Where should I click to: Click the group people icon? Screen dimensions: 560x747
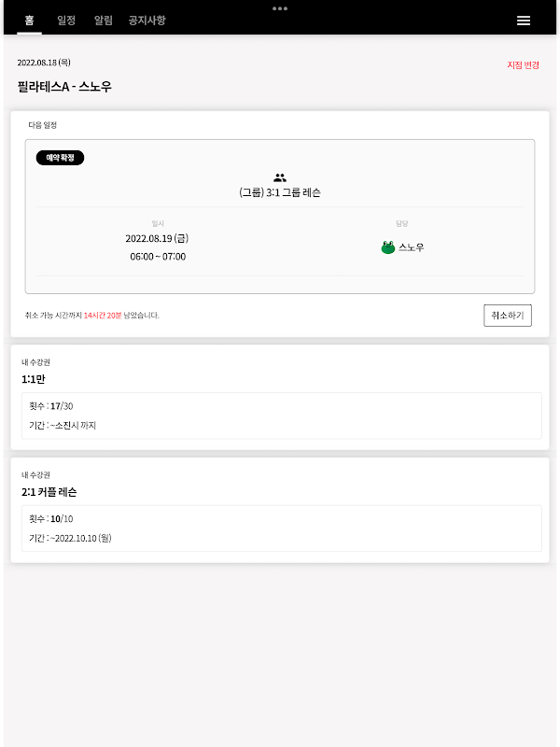(280, 177)
